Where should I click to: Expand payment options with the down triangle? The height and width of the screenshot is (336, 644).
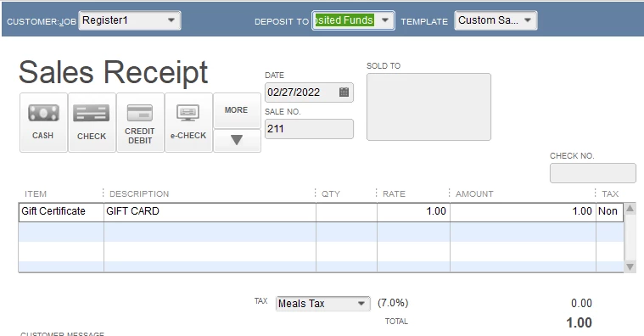pos(237,141)
